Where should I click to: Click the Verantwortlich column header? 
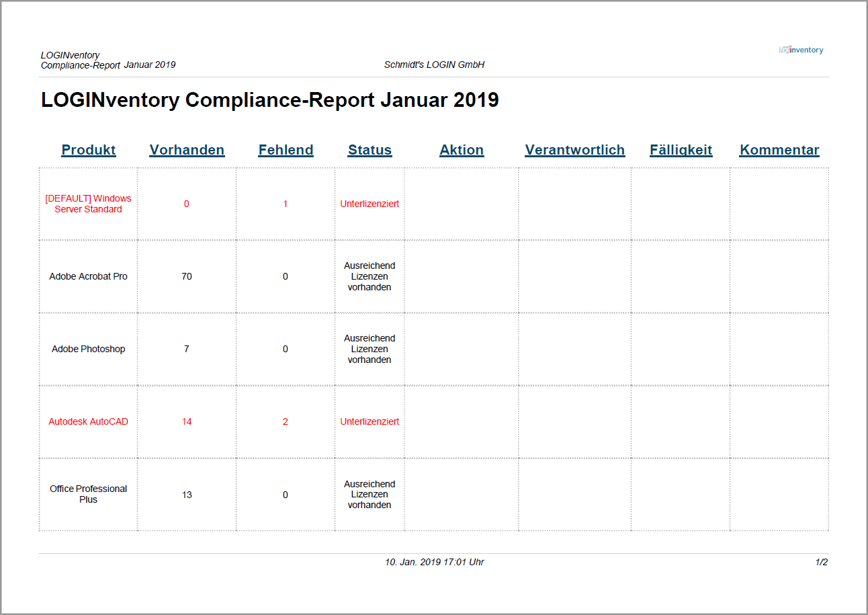[575, 150]
